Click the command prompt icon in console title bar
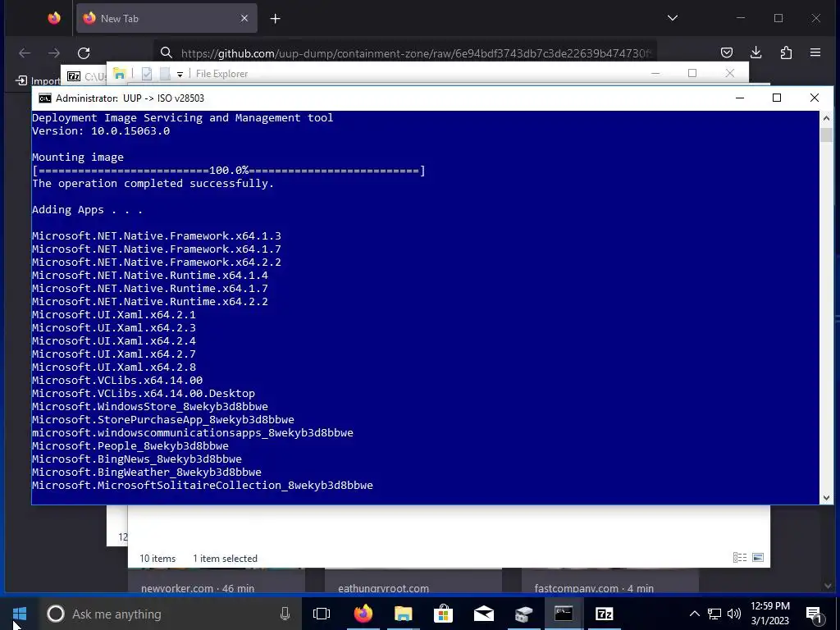Viewport: 840px width, 630px height. [x=45, y=98]
